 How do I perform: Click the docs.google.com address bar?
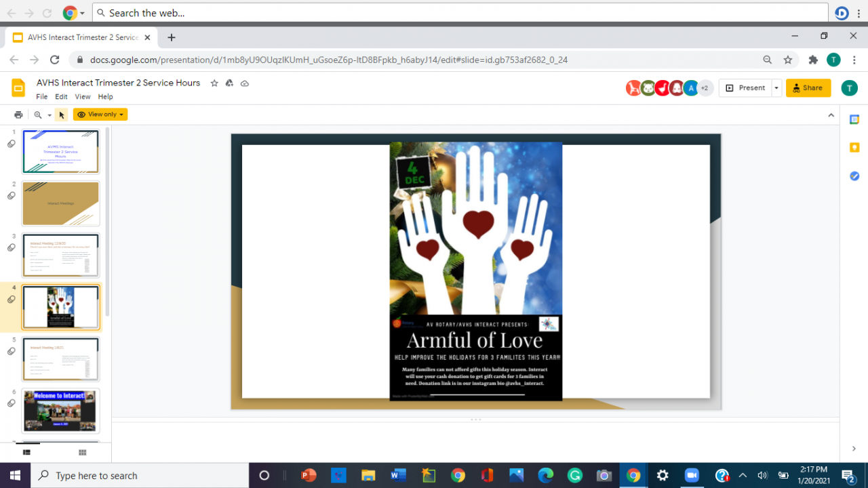329,60
